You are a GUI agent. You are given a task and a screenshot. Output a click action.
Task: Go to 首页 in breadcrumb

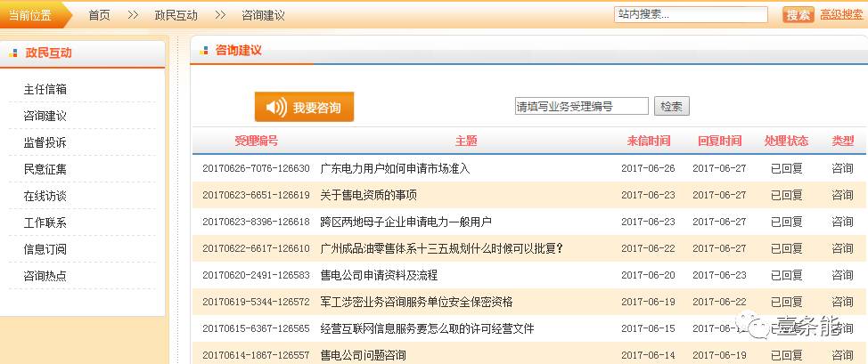click(100, 16)
